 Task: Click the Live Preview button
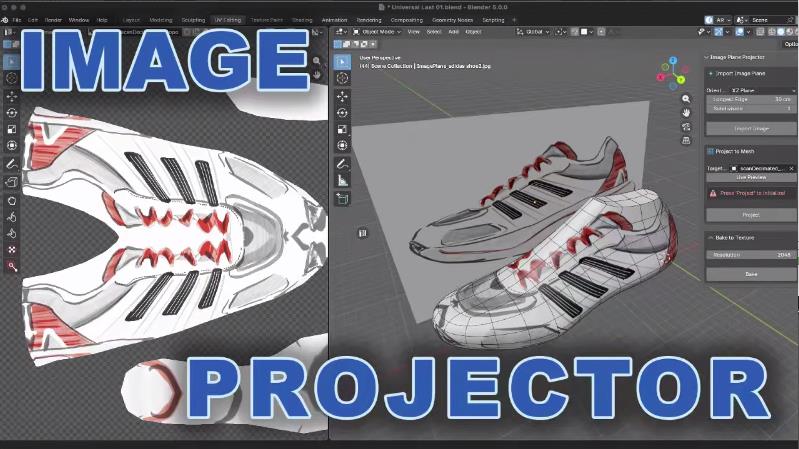[x=751, y=177]
